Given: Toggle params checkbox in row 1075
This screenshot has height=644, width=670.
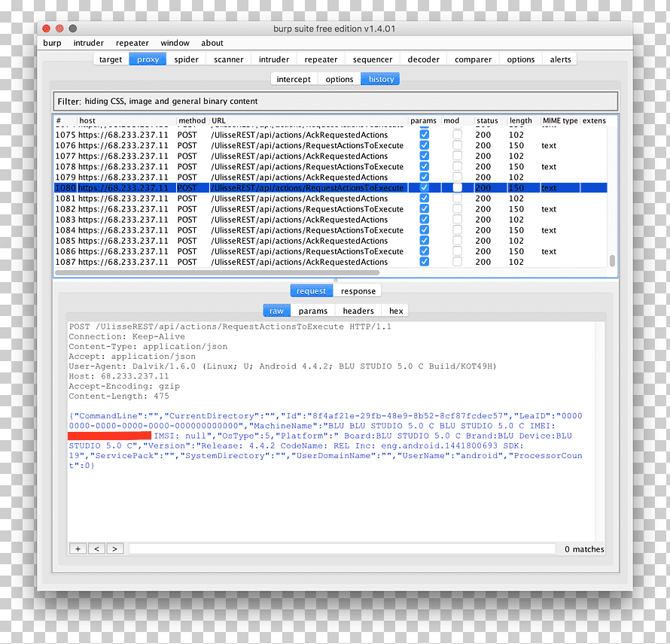Looking at the screenshot, I should click(x=425, y=135).
